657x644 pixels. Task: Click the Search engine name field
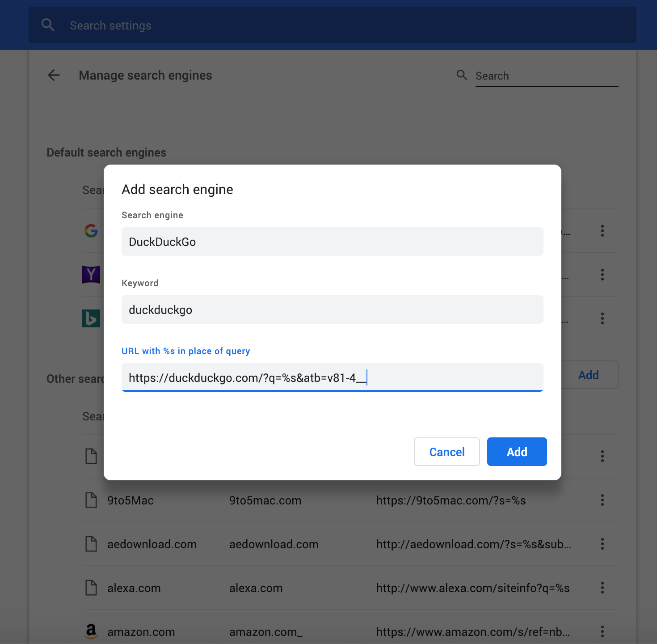(x=332, y=241)
